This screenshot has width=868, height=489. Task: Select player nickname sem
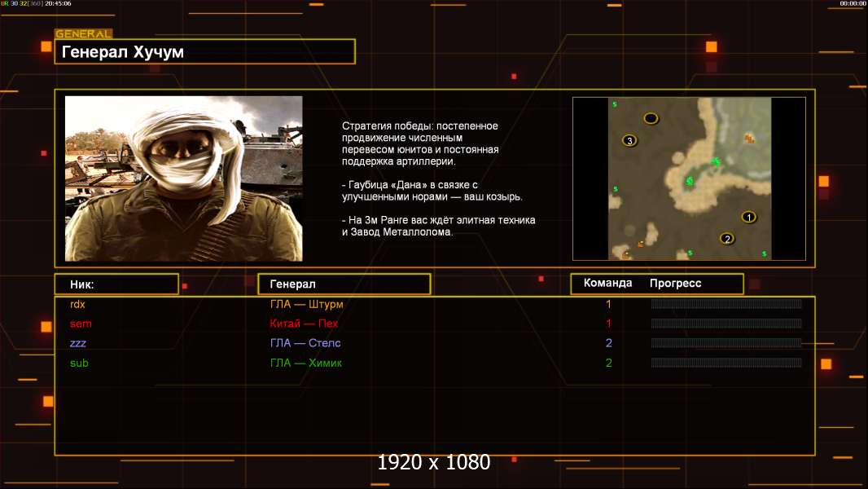pyautogui.click(x=81, y=324)
